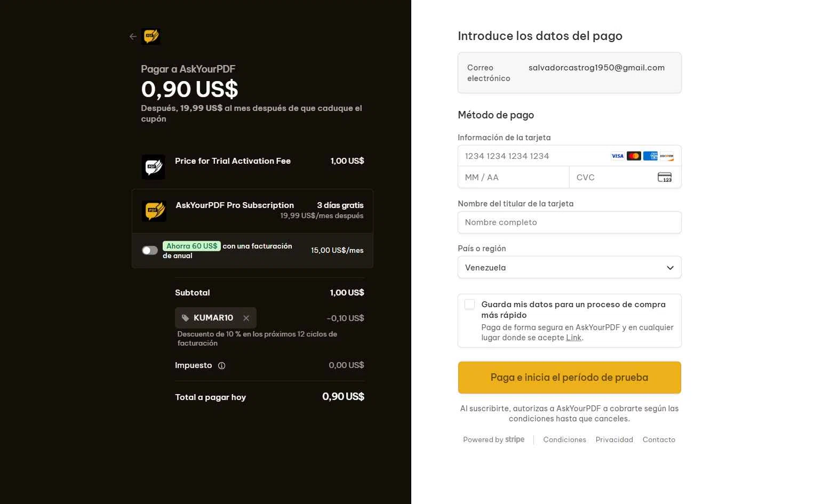
Task: Click Paga e inicia el período de prueba
Action: [x=570, y=378]
